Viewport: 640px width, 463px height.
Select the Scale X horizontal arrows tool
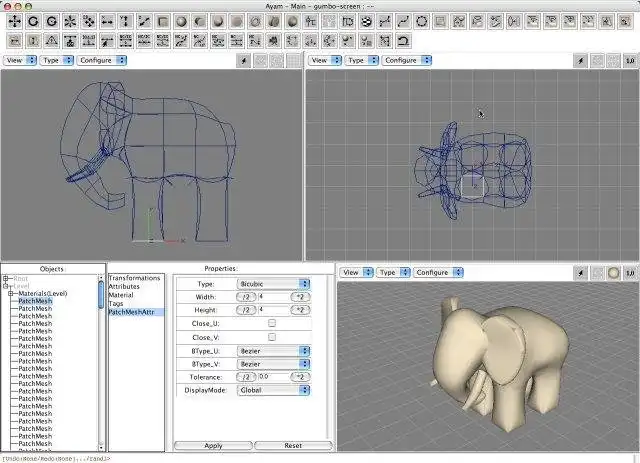coord(107,21)
